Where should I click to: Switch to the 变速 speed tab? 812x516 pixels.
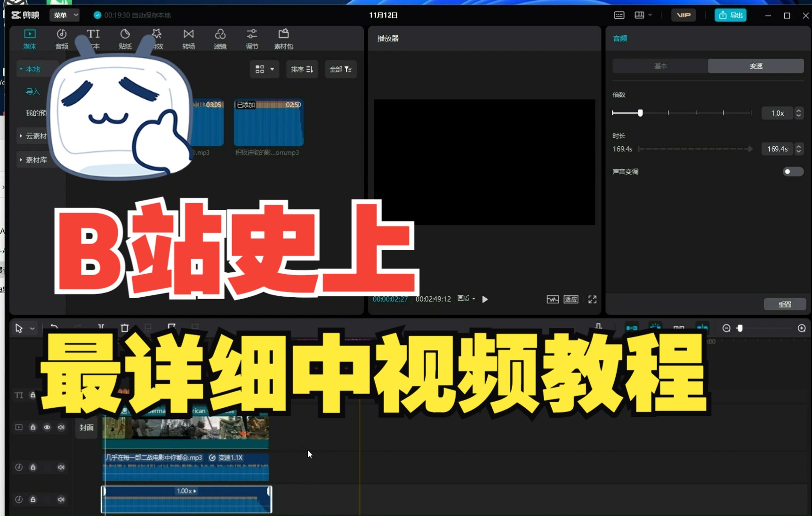point(756,66)
